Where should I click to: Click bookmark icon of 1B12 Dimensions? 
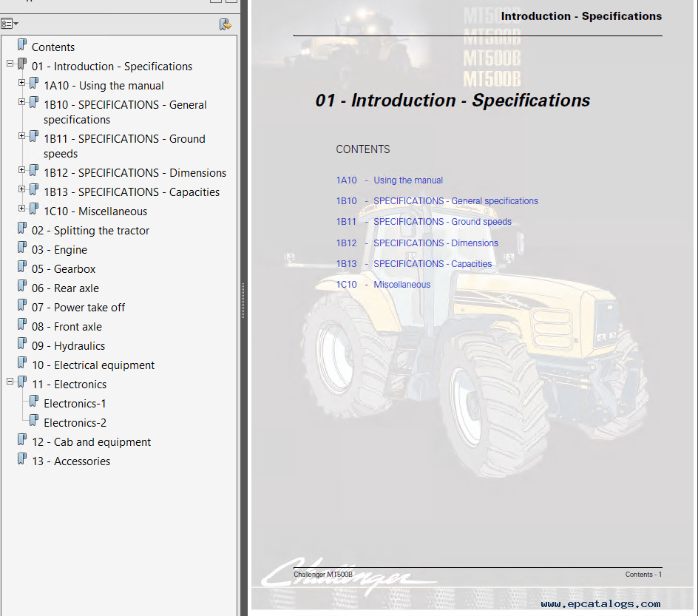pyautogui.click(x=34, y=170)
